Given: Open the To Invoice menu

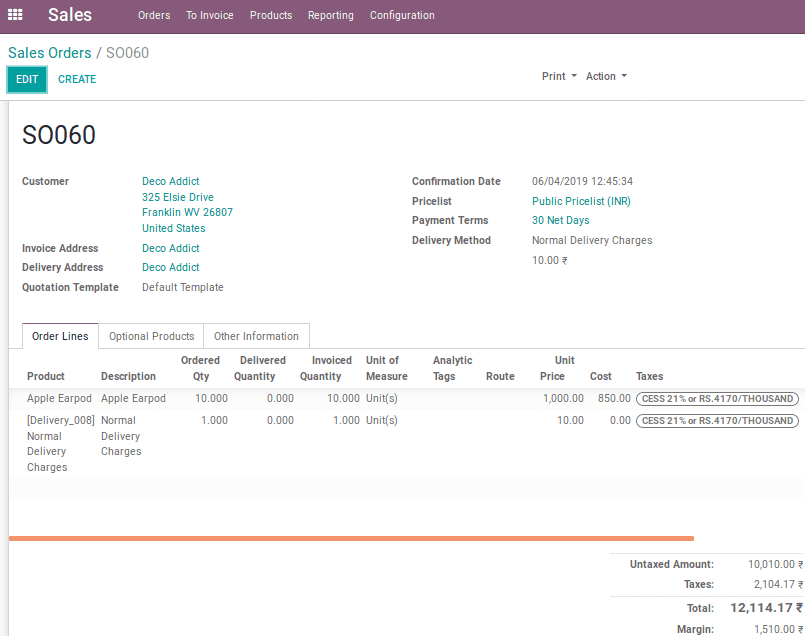Looking at the screenshot, I should (209, 15).
